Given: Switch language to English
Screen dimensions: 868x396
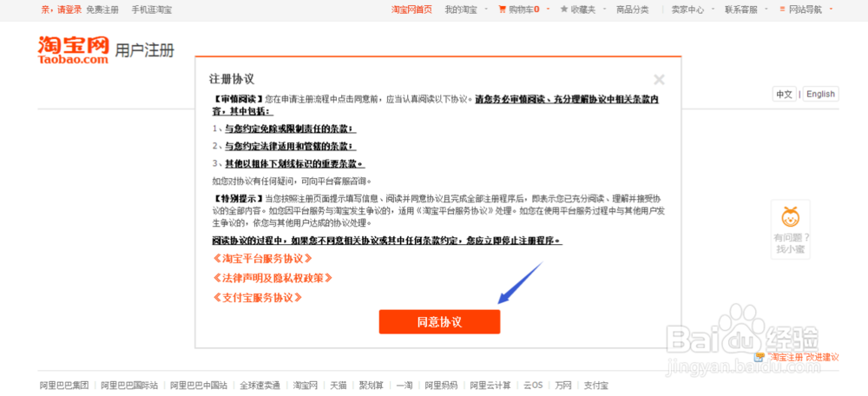Looking at the screenshot, I should coord(820,94).
